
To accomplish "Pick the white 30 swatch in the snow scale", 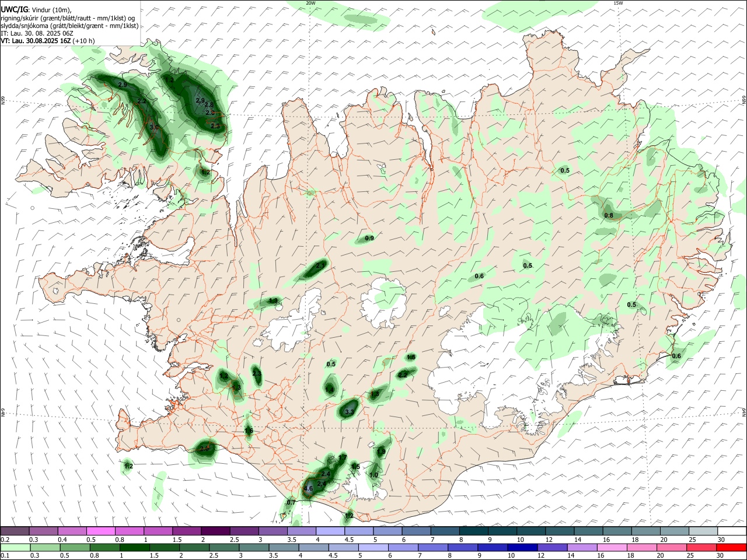I will click(731, 531).
